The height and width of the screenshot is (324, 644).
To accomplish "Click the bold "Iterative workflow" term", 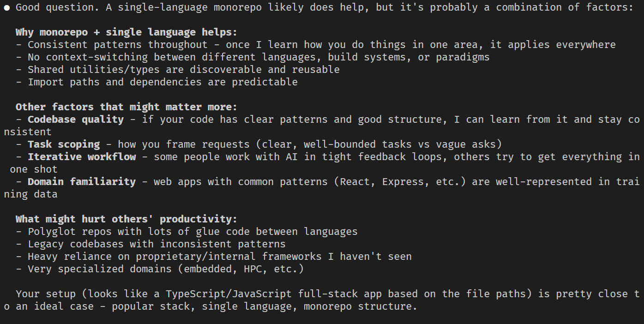I will click(x=82, y=157).
